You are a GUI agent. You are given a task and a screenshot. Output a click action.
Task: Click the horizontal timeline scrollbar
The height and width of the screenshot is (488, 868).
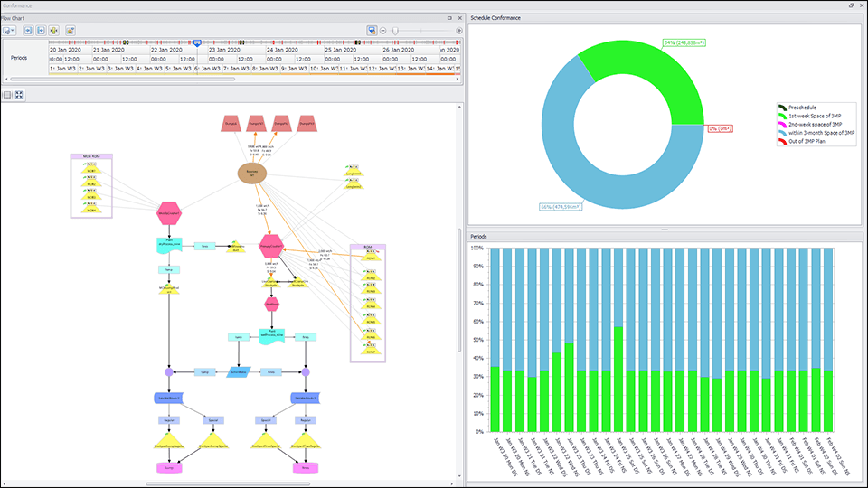coord(123,80)
